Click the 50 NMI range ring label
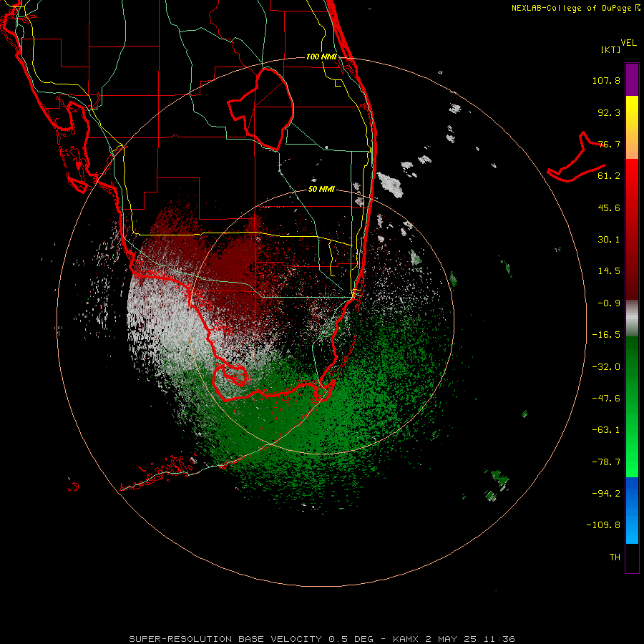This screenshot has width=644, height=644. coord(321,190)
